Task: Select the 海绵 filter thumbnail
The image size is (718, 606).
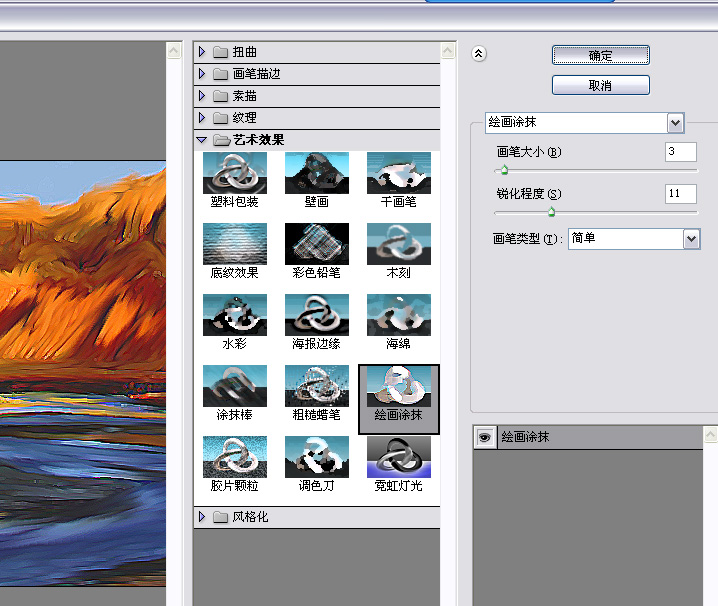Action: click(x=398, y=315)
